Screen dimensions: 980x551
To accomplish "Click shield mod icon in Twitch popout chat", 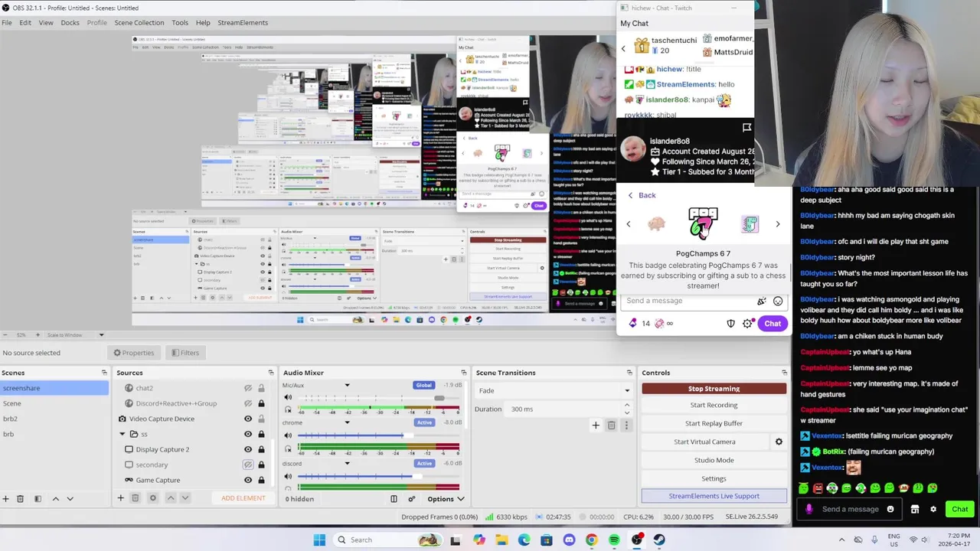I will pos(730,324).
